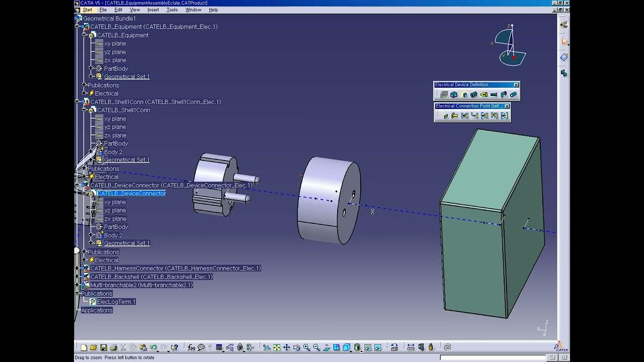Screen dimensions: 644x362
Task: Open the Formula f(x) tool
Action: [191, 347]
